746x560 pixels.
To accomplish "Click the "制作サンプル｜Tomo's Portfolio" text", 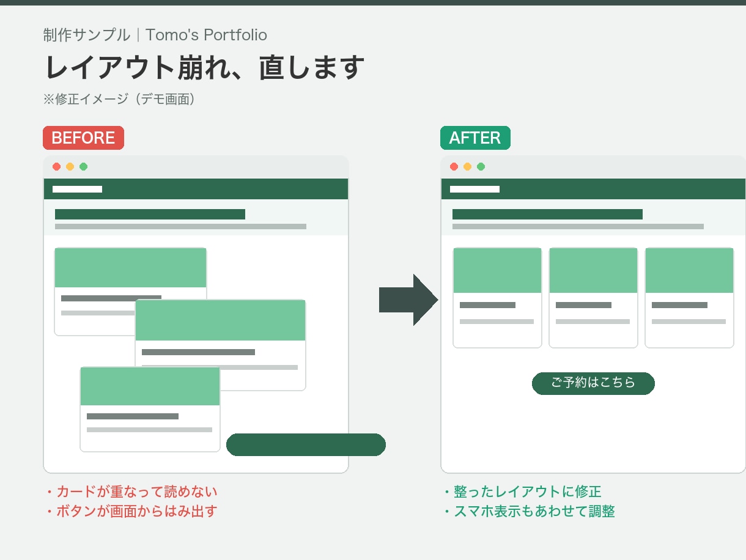I will (155, 35).
